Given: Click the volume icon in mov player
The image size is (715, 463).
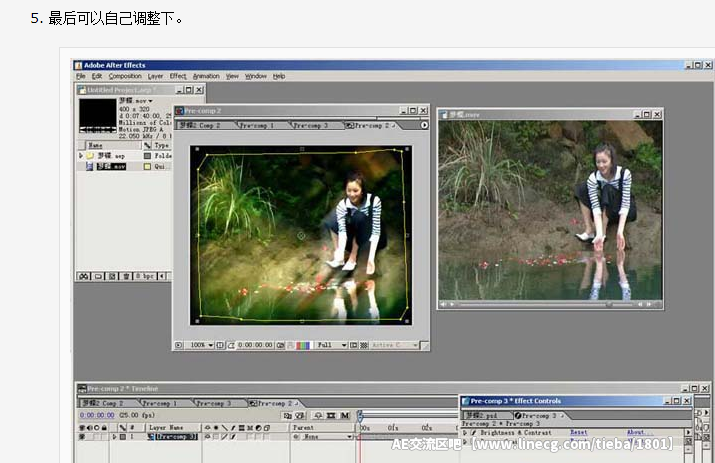Looking at the screenshot, I should 442,304.
